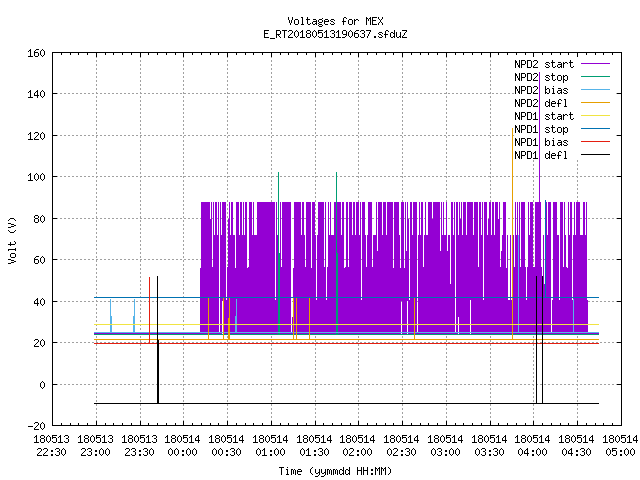Click the 'NPD2 defl' legend label

541,103
